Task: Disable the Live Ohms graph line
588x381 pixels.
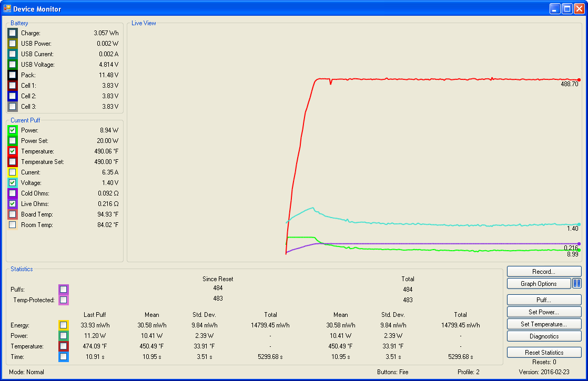Action: (x=13, y=204)
